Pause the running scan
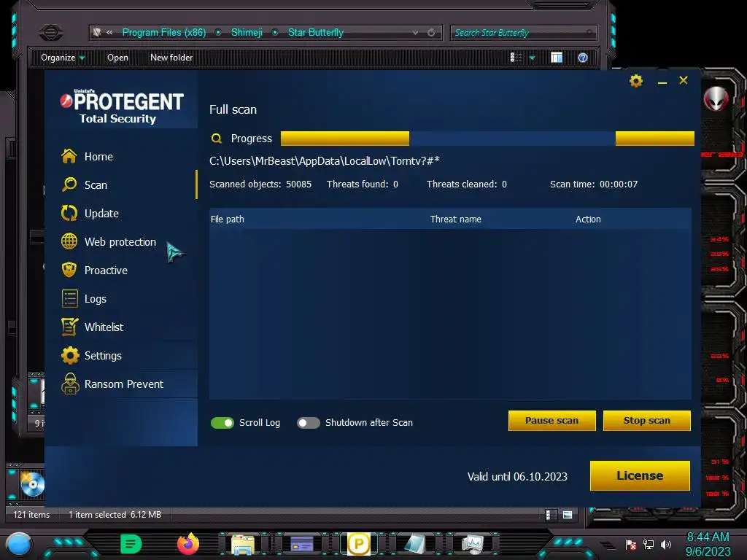The image size is (747, 560). click(551, 421)
